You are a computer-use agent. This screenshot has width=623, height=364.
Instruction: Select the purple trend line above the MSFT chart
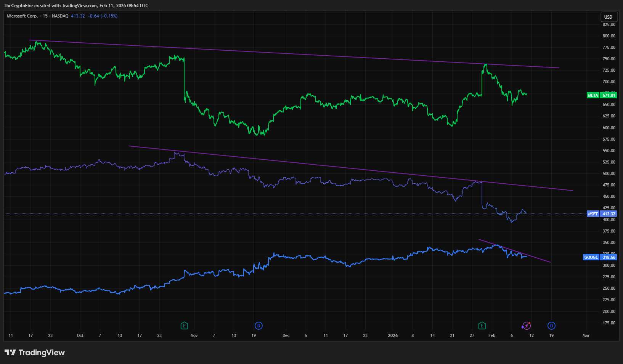click(351, 168)
